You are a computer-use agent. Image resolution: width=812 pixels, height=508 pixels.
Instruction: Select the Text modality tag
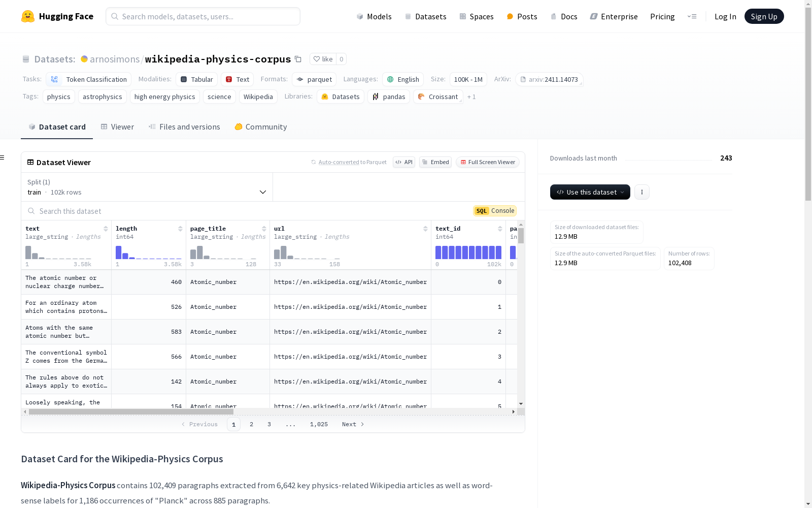pyautogui.click(x=237, y=79)
